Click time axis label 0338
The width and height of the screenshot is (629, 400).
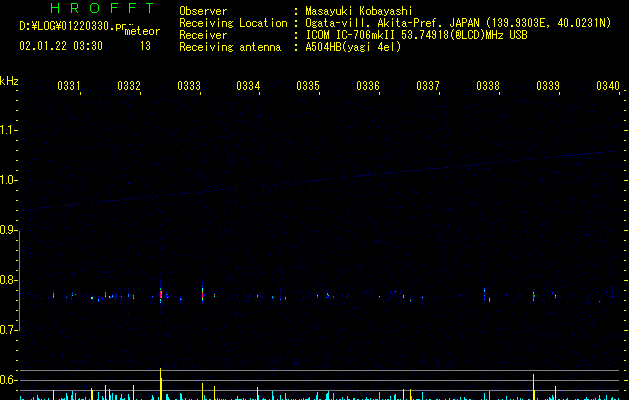coord(488,86)
